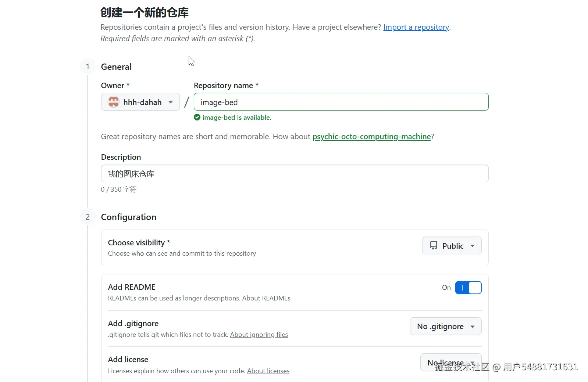Expand the Public visibility dropdown

point(452,245)
